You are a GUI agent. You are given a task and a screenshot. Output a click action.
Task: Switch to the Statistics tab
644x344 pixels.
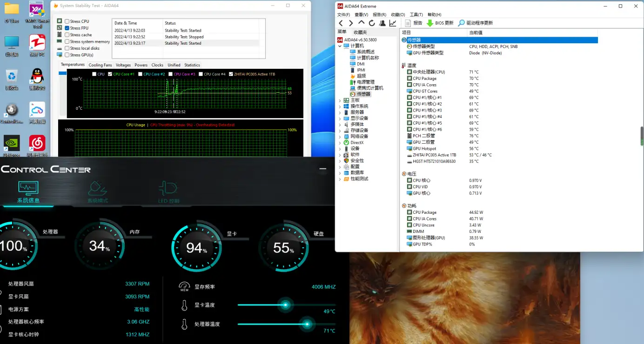click(192, 65)
